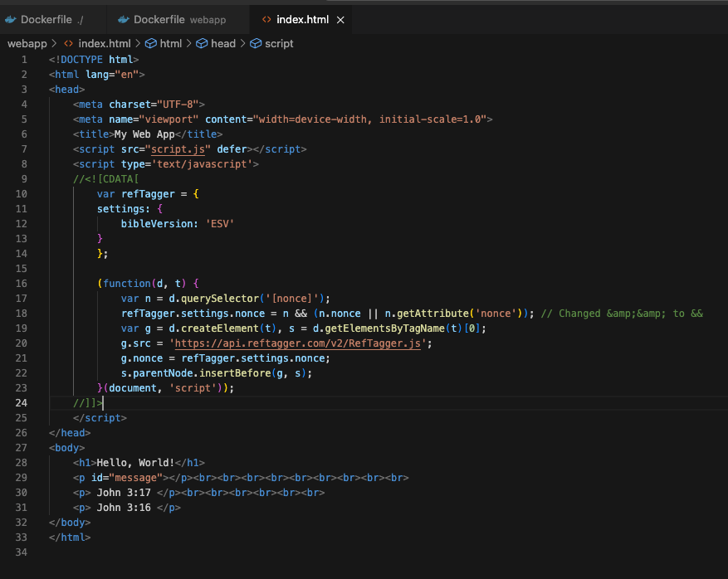Click the Docker whale icon on first Dockerfile tab

12,19
